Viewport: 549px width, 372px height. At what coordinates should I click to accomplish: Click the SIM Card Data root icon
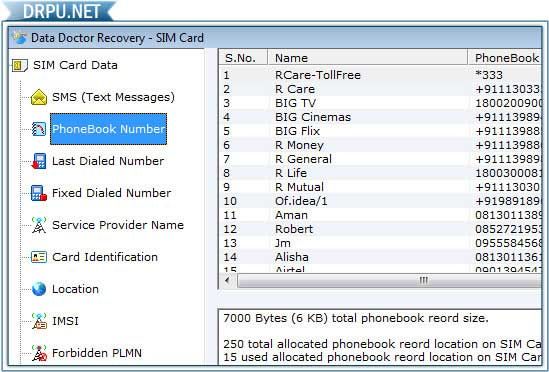20,66
